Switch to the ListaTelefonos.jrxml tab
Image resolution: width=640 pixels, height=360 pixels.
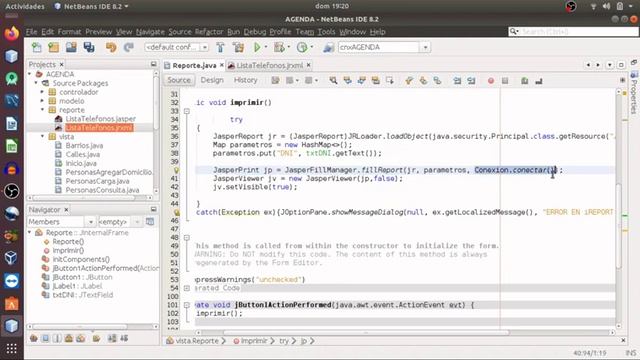pos(270,65)
